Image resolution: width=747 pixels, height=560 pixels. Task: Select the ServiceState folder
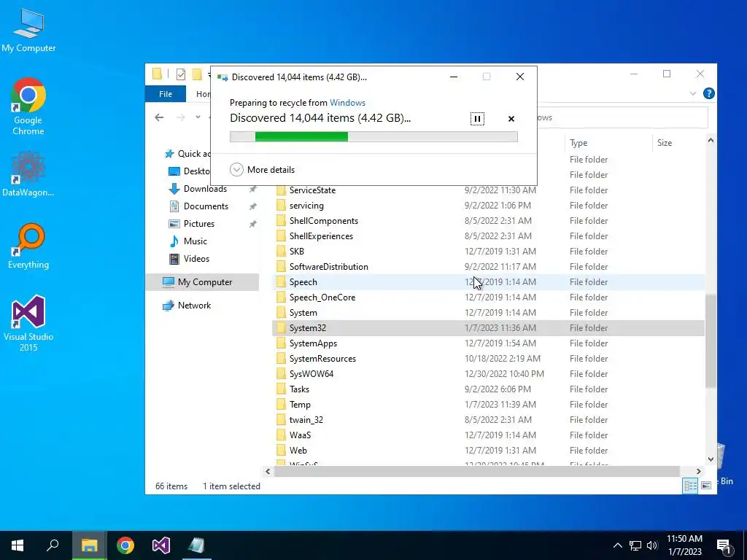312,190
